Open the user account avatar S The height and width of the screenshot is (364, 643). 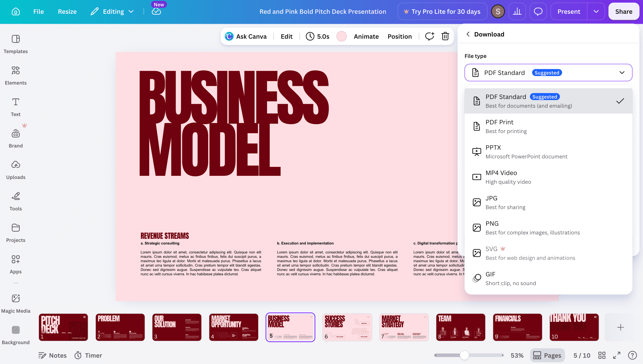[x=498, y=12]
